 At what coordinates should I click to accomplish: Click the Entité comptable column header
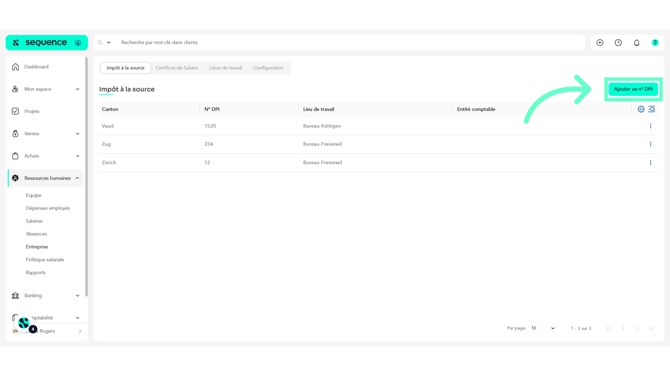[x=476, y=109]
